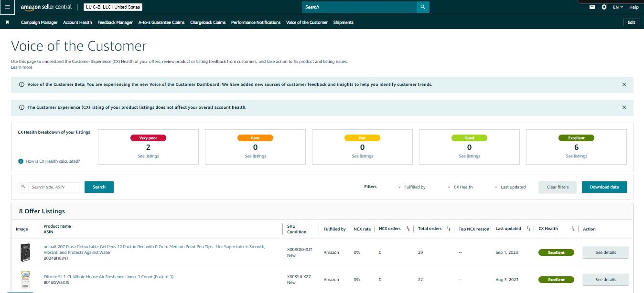Sort by CX Health column arrows

573,229
